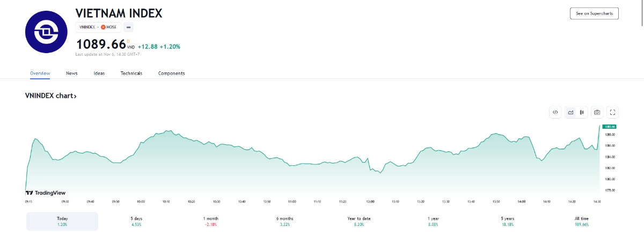Open the Technicals tab
Screen dimensions: 644x234
(131, 73)
